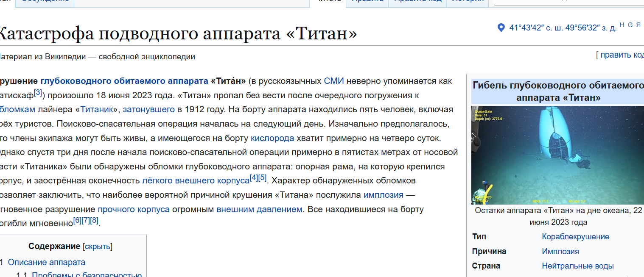Viewport: 644px width, 277px height.
Task: Follow the 'внешним давлением' link
Action: click(260, 210)
